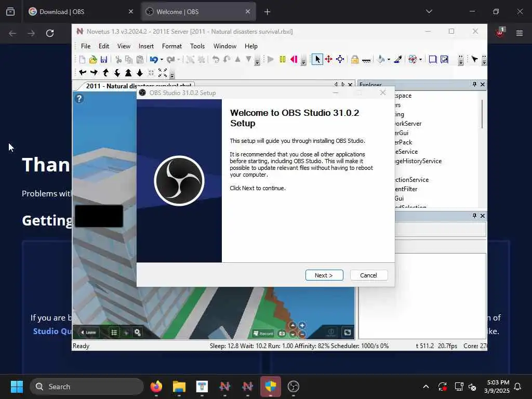
Task: Click the pink Reset playback icon
Action: pyautogui.click(x=294, y=60)
